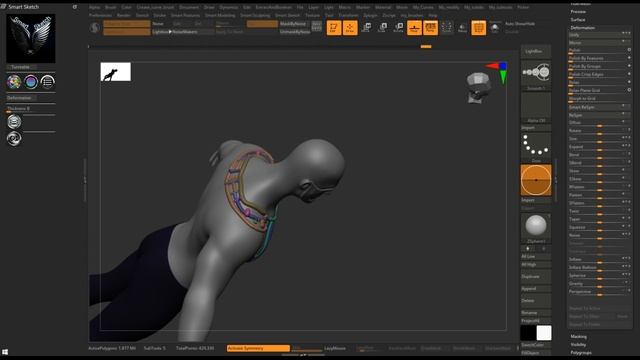Open the Windows Start button

[x=5, y=352]
